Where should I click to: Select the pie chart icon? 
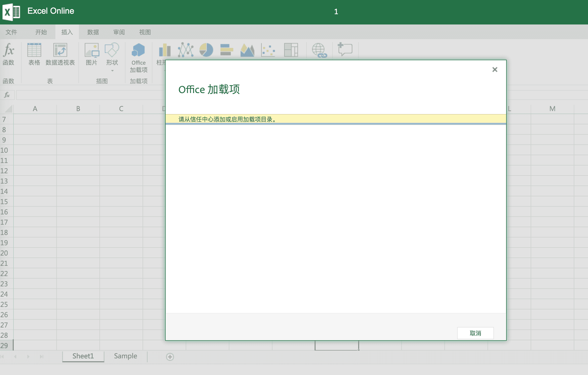point(206,50)
